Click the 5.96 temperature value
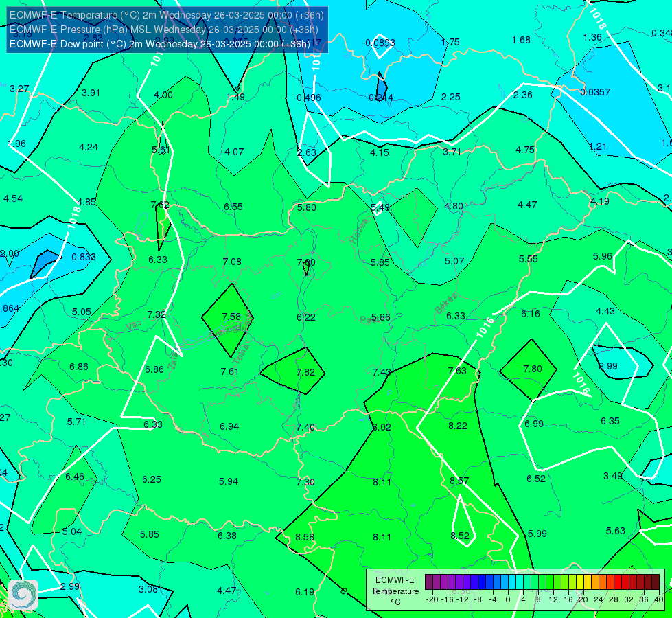 click(603, 256)
